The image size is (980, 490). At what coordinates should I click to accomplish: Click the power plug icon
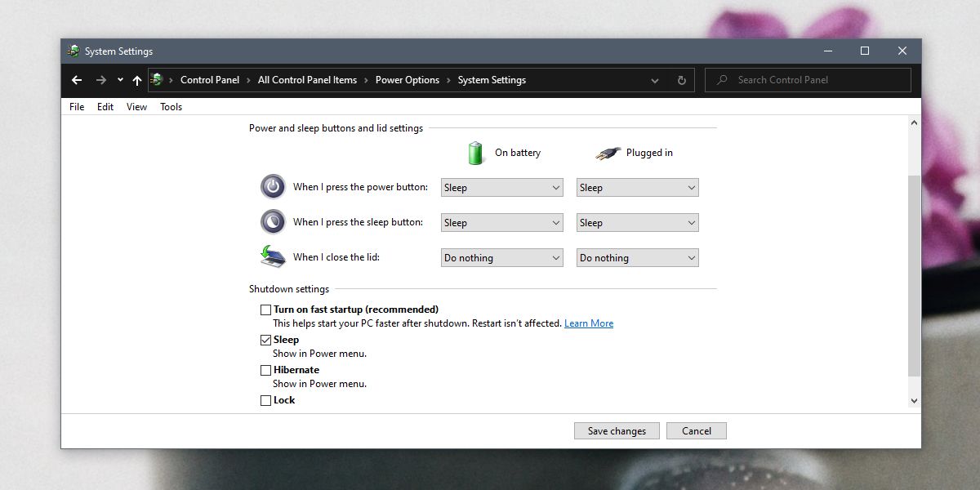(x=608, y=153)
